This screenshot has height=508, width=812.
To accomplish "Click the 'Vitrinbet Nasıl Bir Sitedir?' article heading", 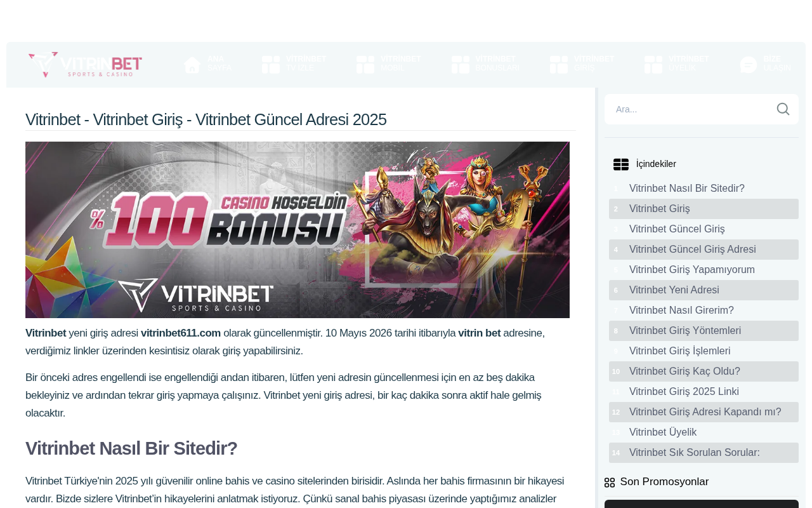I will tap(131, 448).
